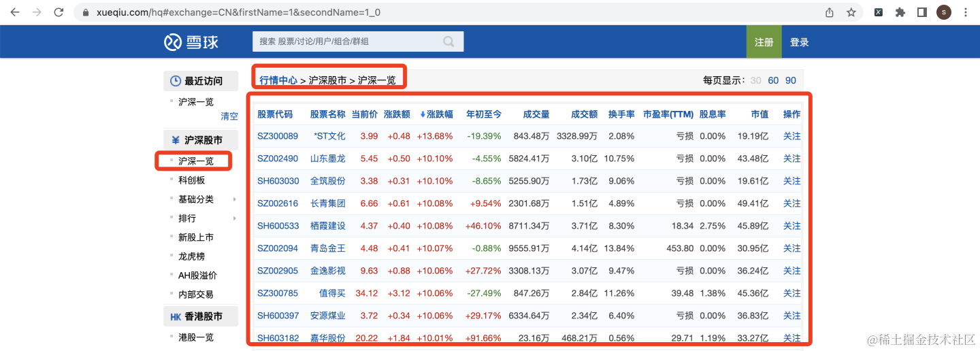This screenshot has height=351, width=980.
Task: Sort by 换手率 column header
Action: (621, 114)
